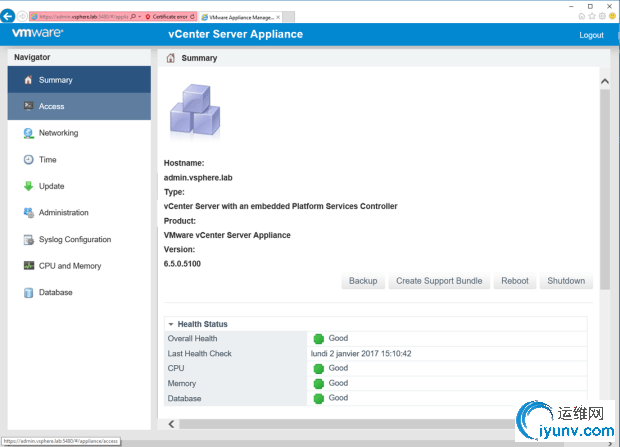Collapse the Health Status section
Viewport: 620px width, 447px height.
coord(171,324)
